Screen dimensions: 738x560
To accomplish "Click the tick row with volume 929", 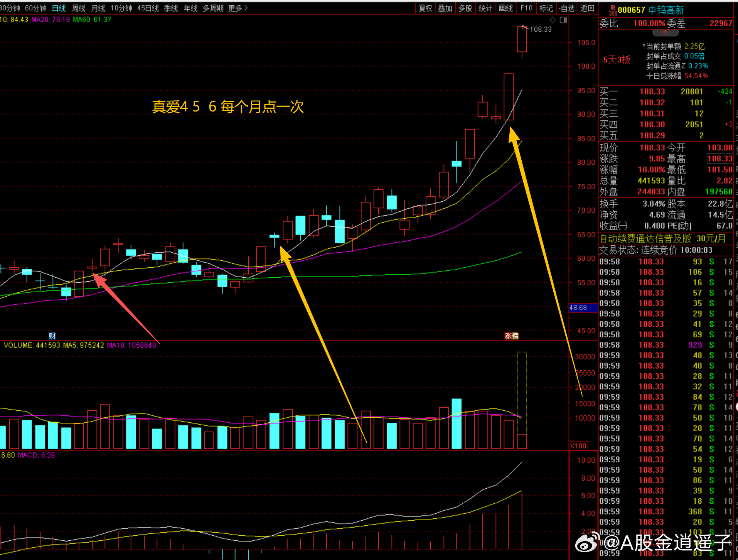I will [x=666, y=345].
